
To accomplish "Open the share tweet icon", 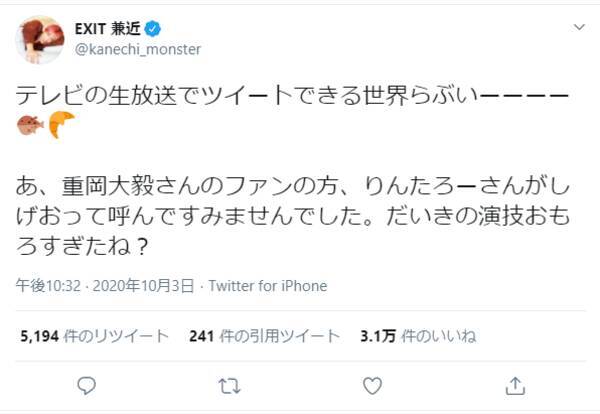I will [x=515, y=384].
